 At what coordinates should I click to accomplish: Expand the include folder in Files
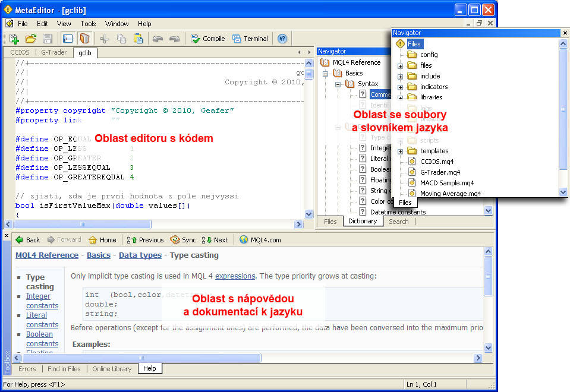(x=400, y=76)
